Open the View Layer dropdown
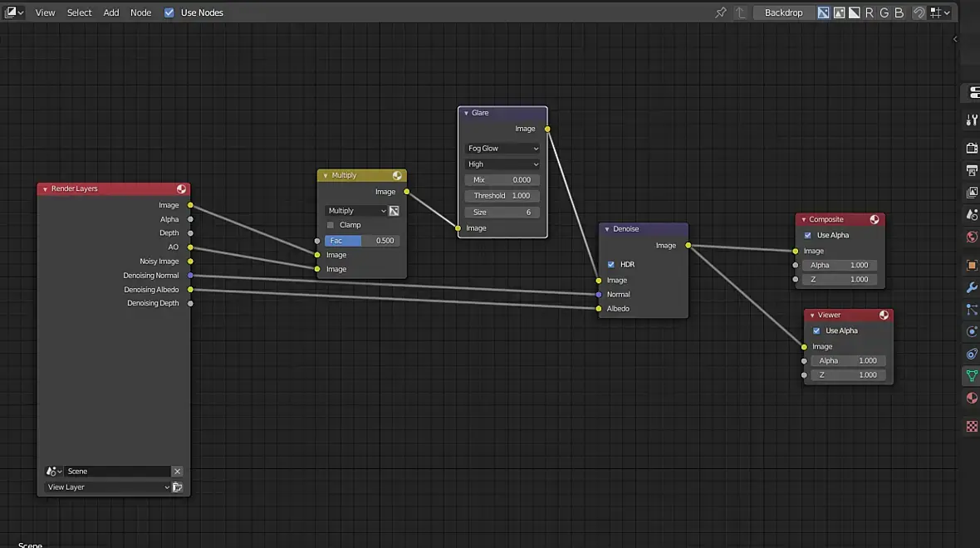This screenshot has height=548, width=980. (x=107, y=487)
